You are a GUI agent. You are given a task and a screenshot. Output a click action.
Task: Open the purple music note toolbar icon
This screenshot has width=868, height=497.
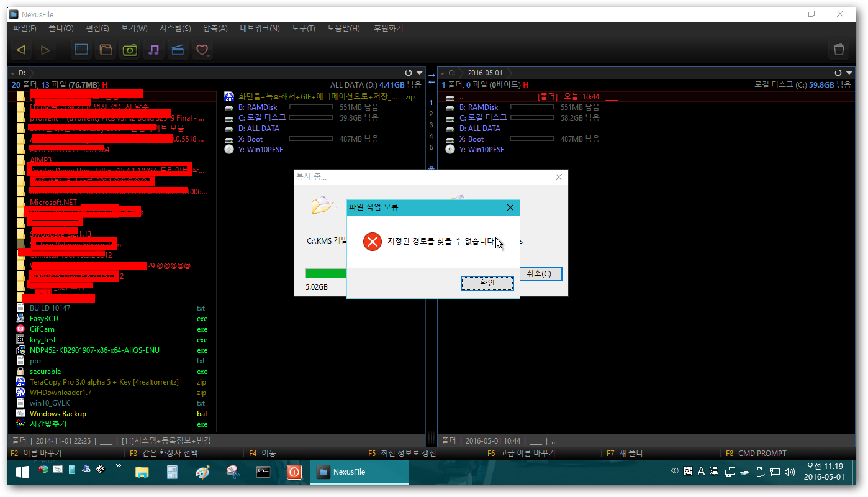pos(154,50)
